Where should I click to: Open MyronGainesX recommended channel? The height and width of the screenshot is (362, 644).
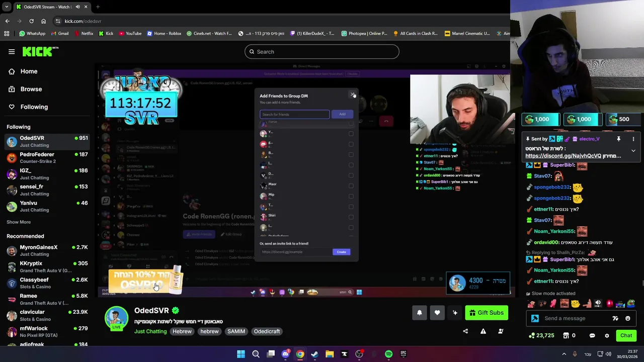(47, 250)
